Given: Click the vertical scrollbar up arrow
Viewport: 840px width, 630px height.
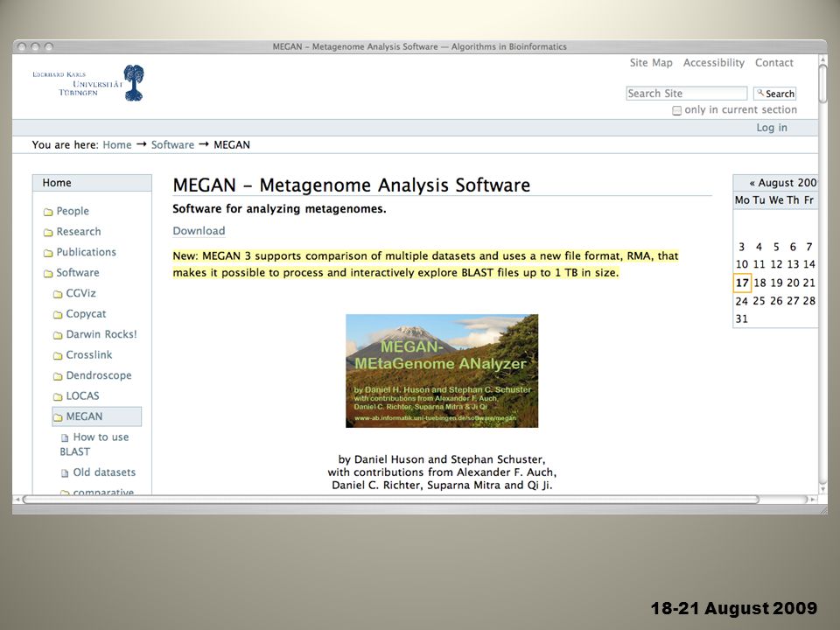Looking at the screenshot, I should pos(822,60).
